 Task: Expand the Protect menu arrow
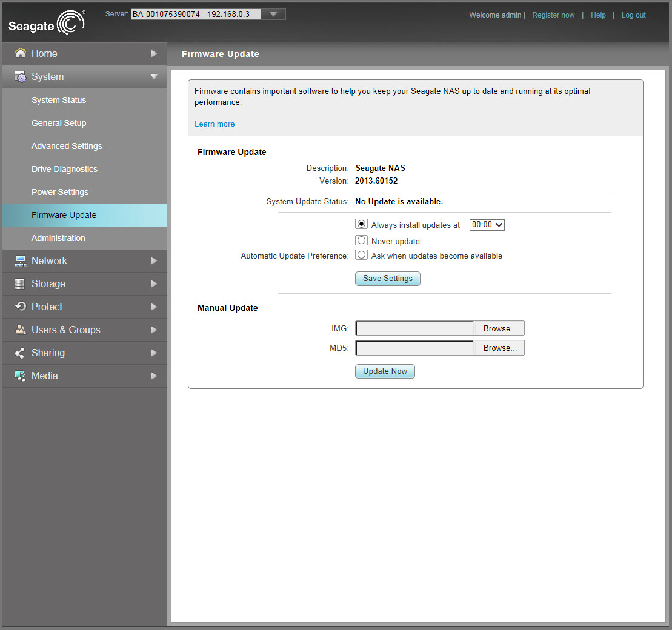tap(154, 307)
